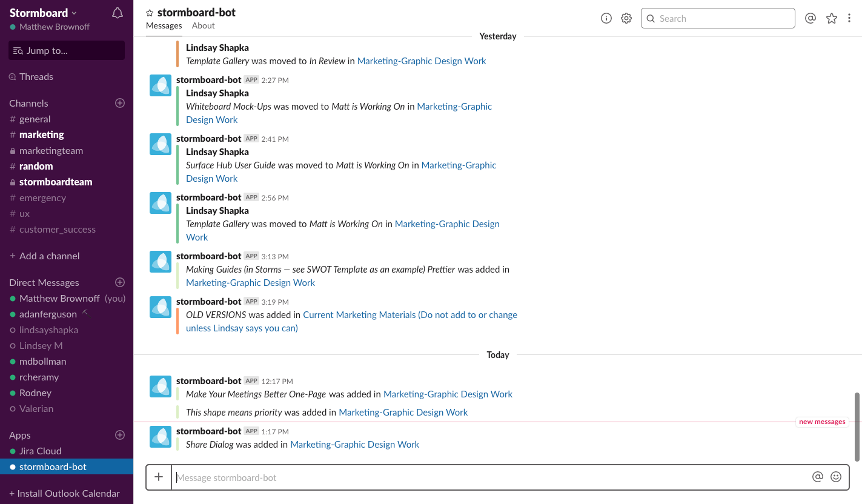Click stormboard-bot avatar on 1:17 PM message

[x=161, y=437]
